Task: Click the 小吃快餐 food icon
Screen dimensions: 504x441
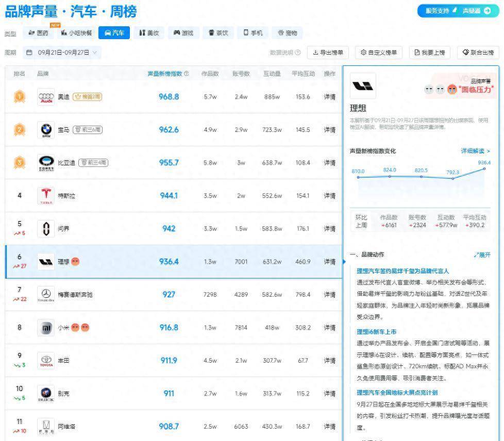Action: (x=64, y=32)
